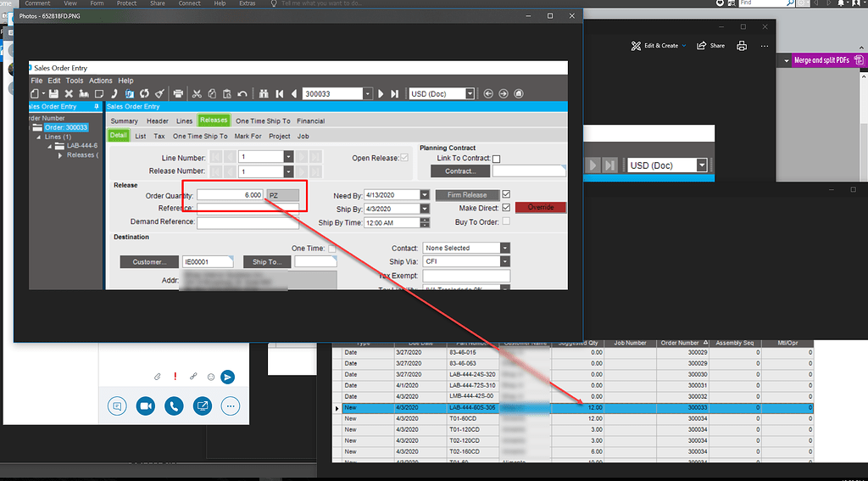The height and width of the screenshot is (481, 868).
Task: Click the Cut scissors icon in Sales Order toolbar
Action: tap(197, 93)
